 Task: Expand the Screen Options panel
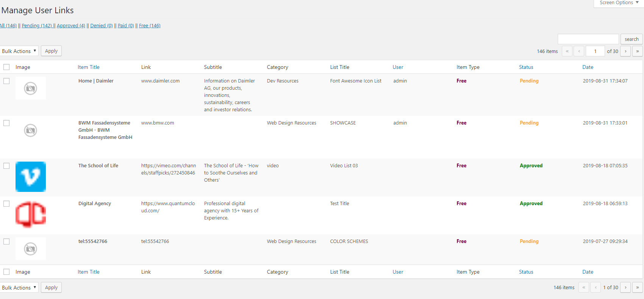[x=619, y=3]
